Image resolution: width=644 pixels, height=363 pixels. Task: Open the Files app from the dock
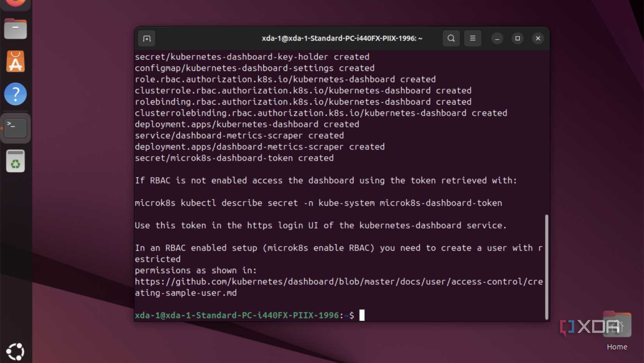[x=15, y=29]
